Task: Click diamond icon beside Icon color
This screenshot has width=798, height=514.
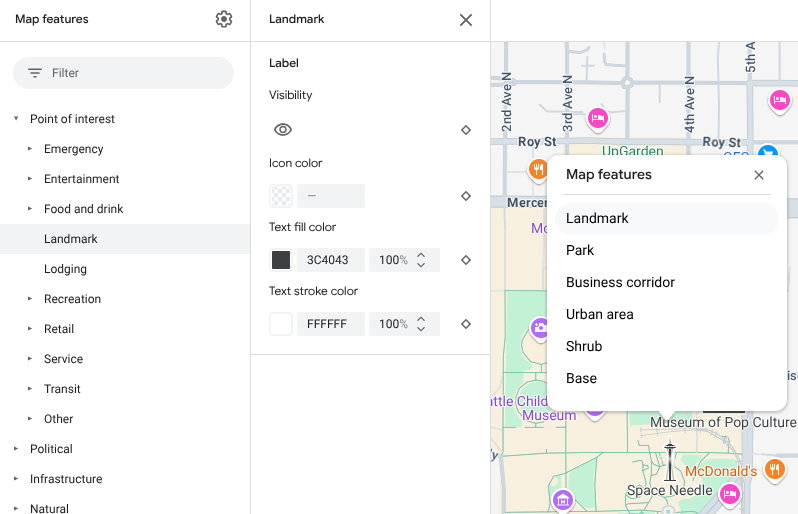Action: click(x=466, y=196)
